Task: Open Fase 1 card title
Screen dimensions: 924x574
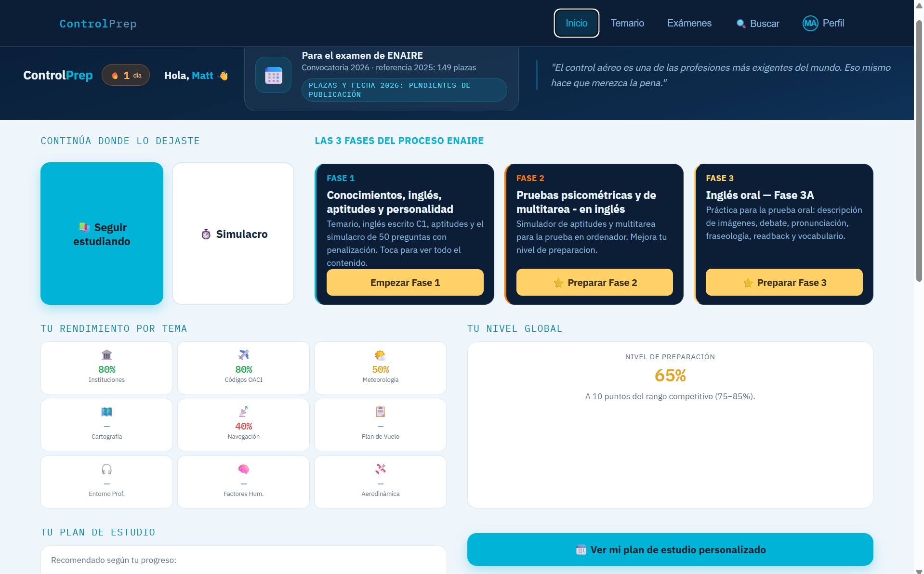Action: (390, 202)
